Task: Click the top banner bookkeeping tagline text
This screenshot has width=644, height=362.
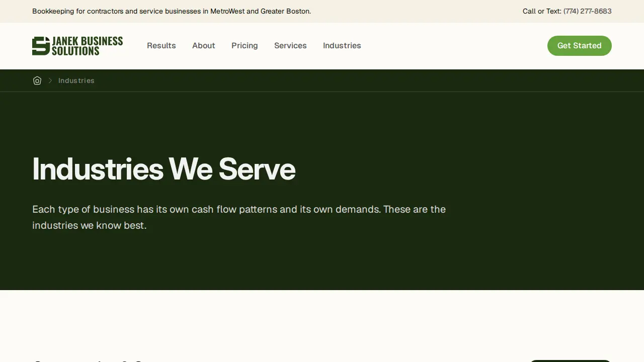Action: point(172,11)
